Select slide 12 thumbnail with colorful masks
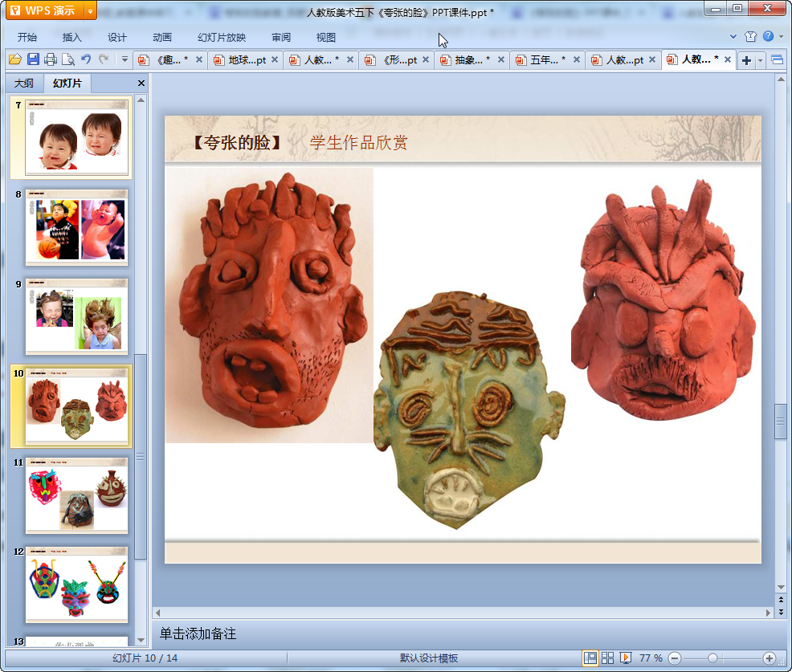This screenshot has height=672, width=792. [x=77, y=585]
